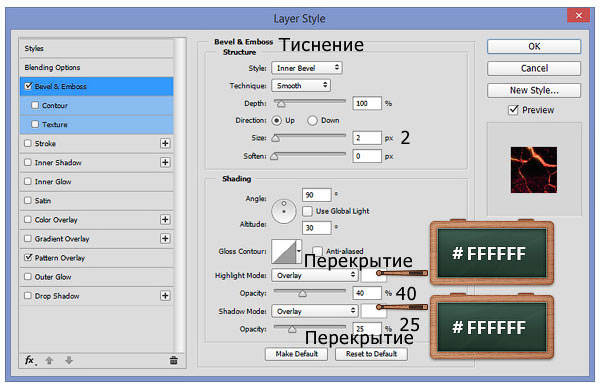Image resolution: width=600 pixels, height=388 pixels.
Task: Click plus icon beside Drop Shadow
Action: click(x=165, y=295)
